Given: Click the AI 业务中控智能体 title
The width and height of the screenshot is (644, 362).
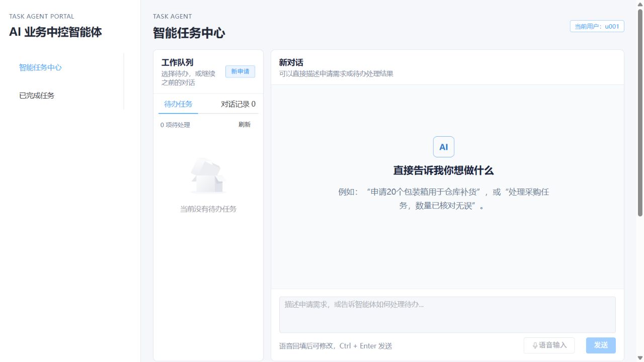Looking at the screenshot, I should pyautogui.click(x=55, y=32).
